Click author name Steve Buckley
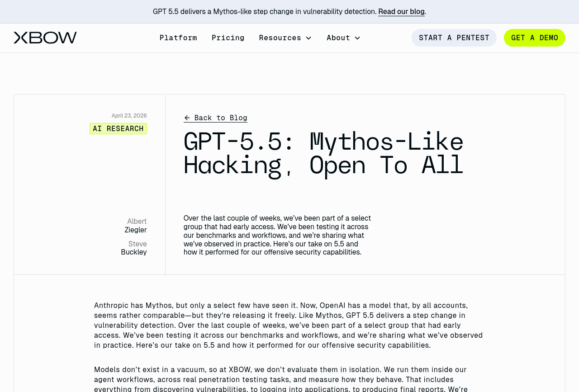579x392 pixels. pos(134,248)
